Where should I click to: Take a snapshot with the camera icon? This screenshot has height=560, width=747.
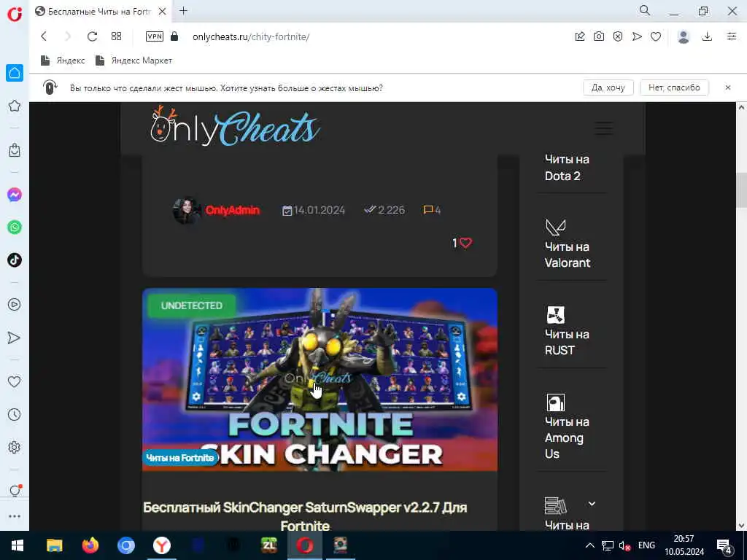click(x=599, y=36)
